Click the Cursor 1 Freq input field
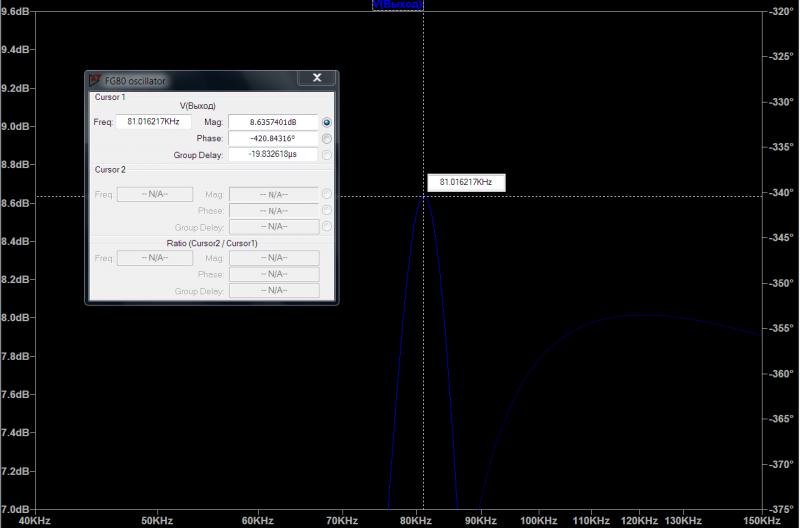The height and width of the screenshot is (528, 800). pos(154,122)
